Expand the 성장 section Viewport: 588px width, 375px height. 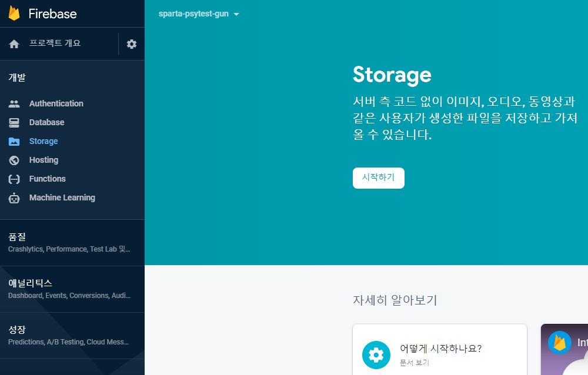[72, 336]
